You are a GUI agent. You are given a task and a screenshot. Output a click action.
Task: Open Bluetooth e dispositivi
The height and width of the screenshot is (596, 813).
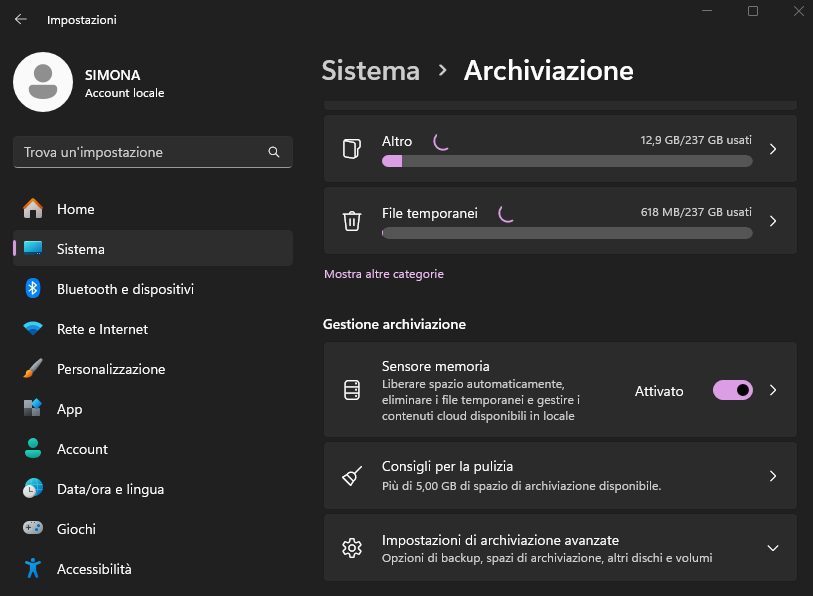click(153, 288)
